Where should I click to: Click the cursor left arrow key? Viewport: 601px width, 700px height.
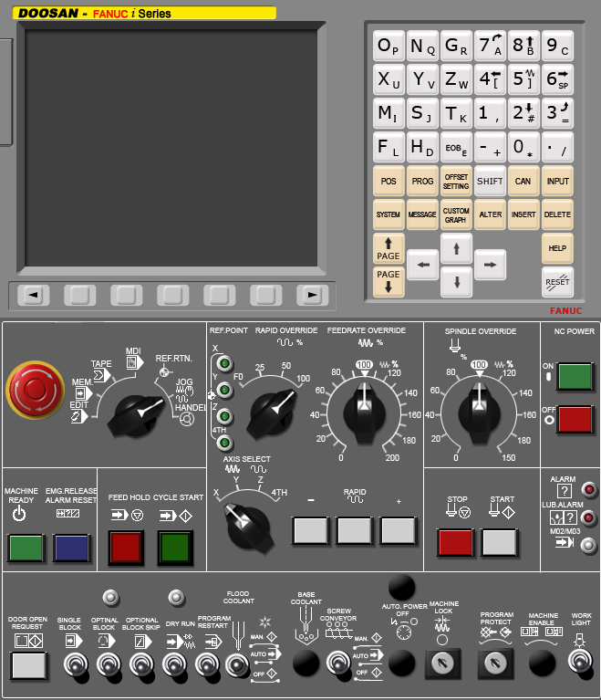[422, 265]
